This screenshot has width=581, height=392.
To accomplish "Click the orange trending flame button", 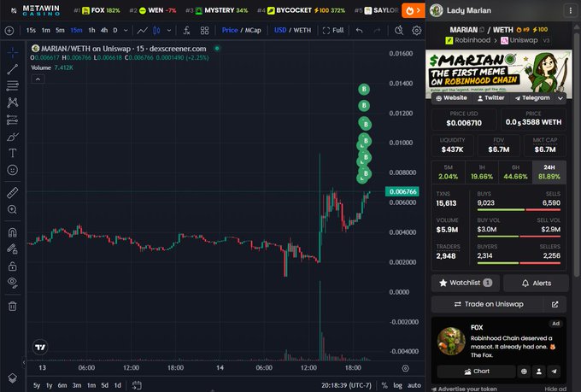I will tap(414, 11).
